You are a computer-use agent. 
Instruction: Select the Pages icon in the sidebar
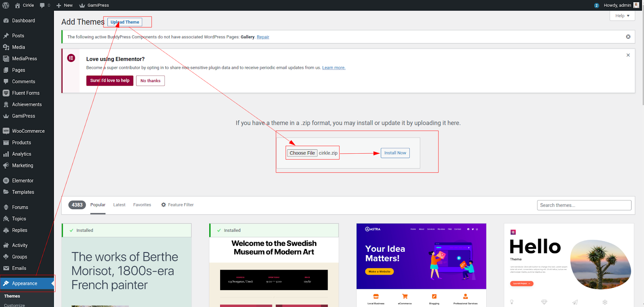[6, 70]
